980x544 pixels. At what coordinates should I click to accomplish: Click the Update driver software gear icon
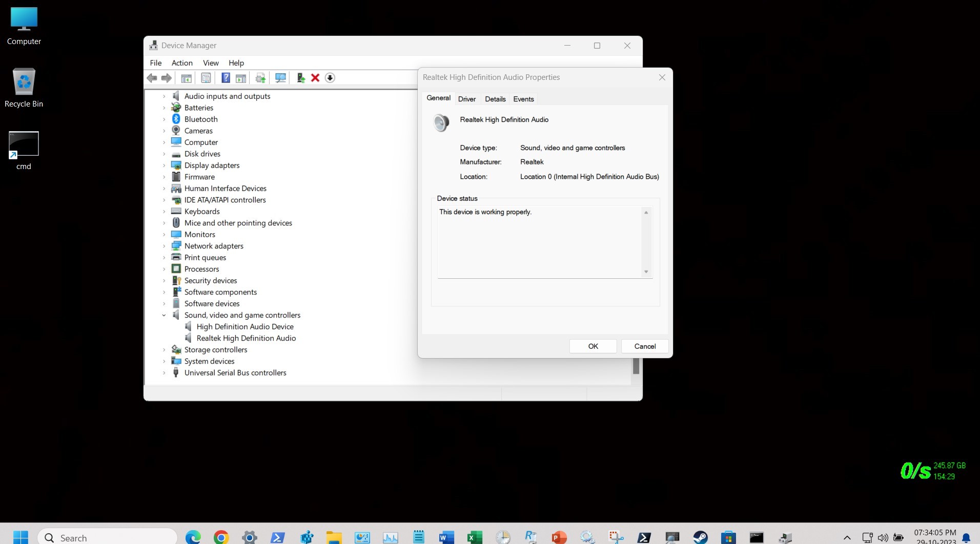pyautogui.click(x=260, y=78)
